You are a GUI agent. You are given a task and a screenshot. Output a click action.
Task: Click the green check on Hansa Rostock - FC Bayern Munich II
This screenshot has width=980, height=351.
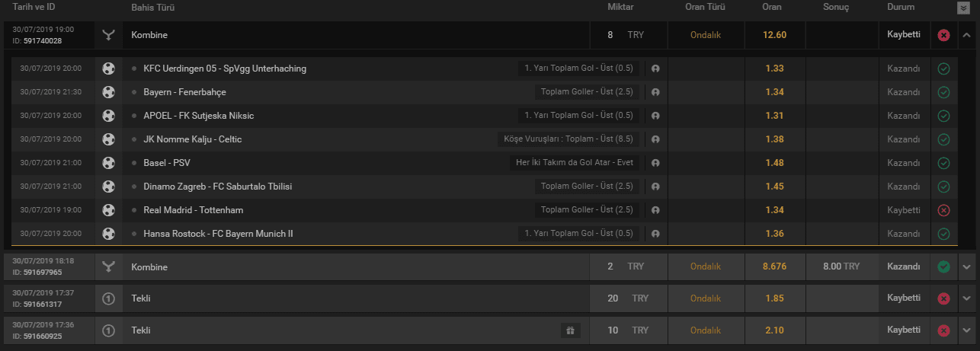(x=943, y=234)
